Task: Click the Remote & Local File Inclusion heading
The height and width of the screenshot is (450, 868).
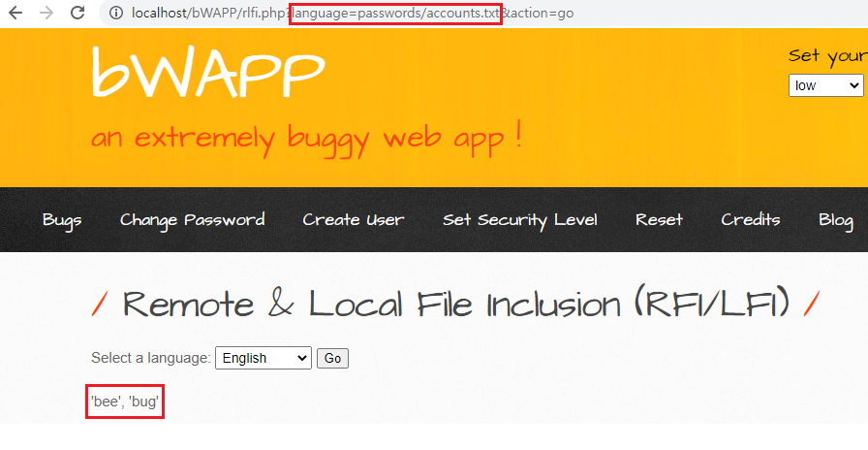Action: (x=456, y=304)
